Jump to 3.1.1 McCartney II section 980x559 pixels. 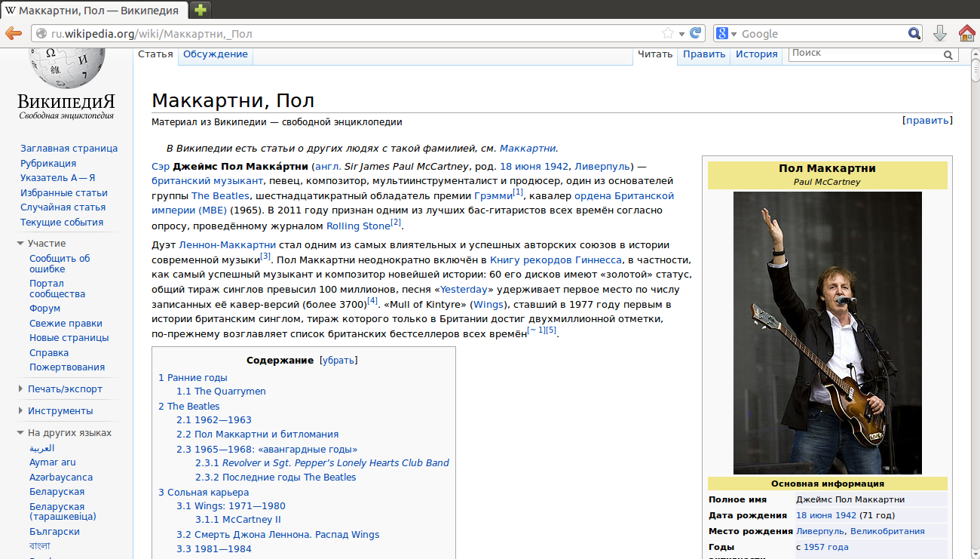click(x=238, y=520)
